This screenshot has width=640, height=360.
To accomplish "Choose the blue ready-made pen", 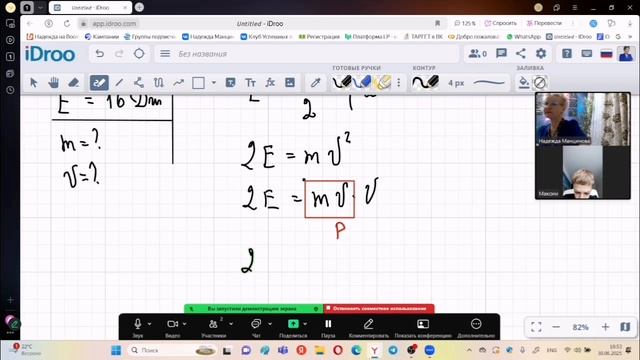I will (x=362, y=82).
